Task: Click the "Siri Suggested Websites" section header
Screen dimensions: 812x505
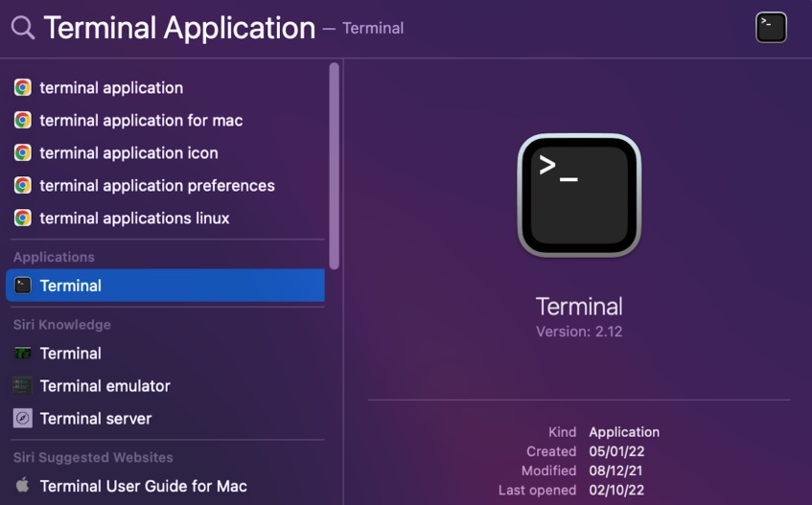Action: (x=93, y=457)
